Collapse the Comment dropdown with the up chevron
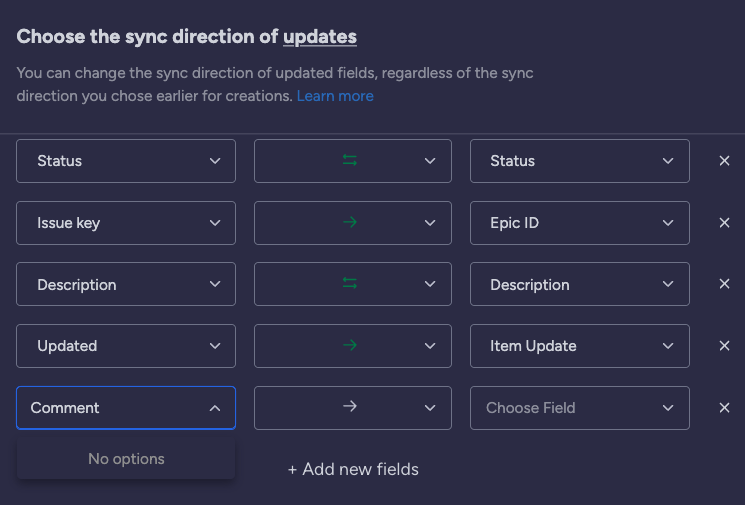This screenshot has width=745, height=505. coord(215,408)
